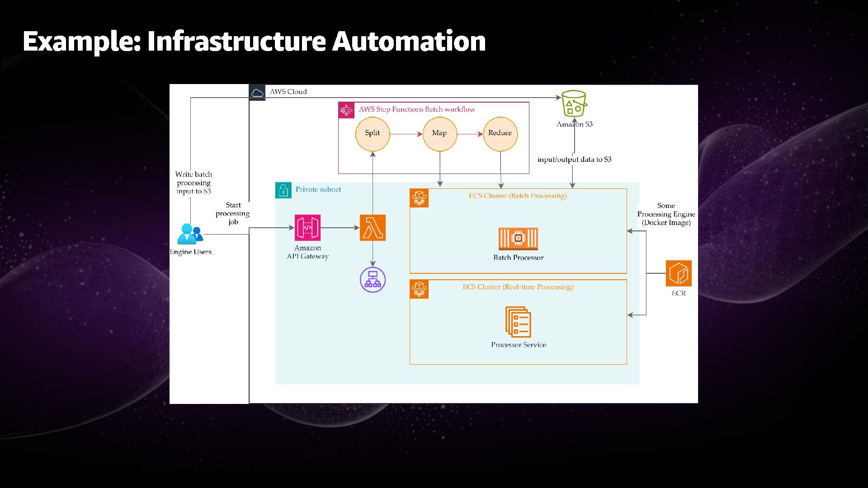Click the Batch Processor chip icon
The image size is (868, 488).
[x=518, y=239]
